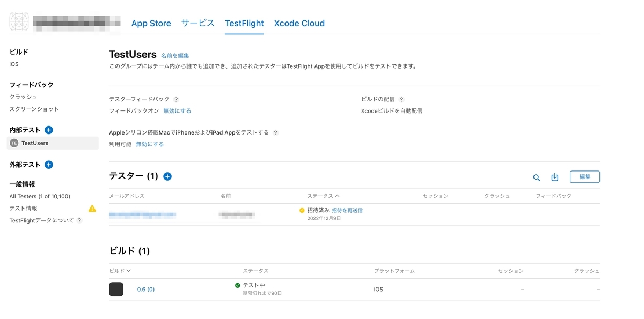The width and height of the screenshot is (644, 319).
Task: Click the add internal test group plus icon
Action: (x=49, y=130)
